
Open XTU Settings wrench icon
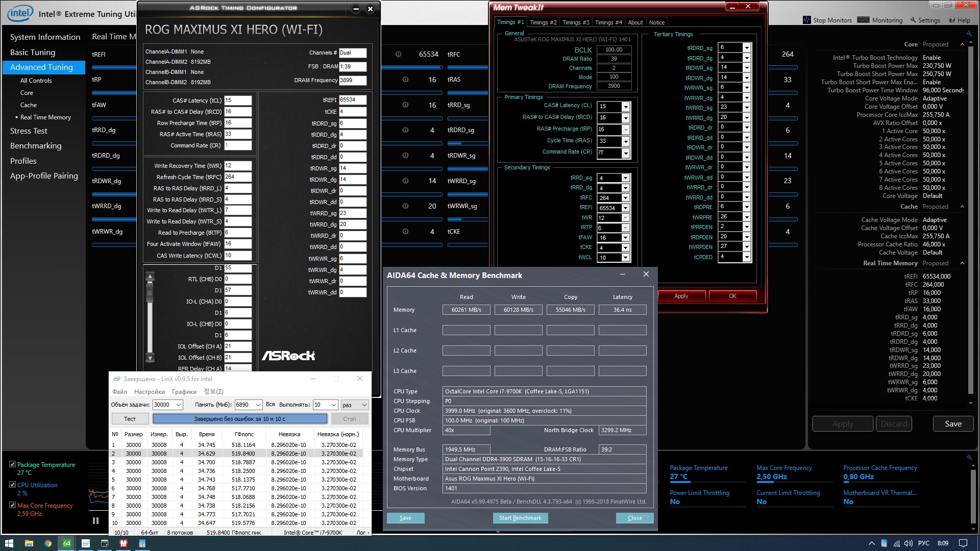914,20
